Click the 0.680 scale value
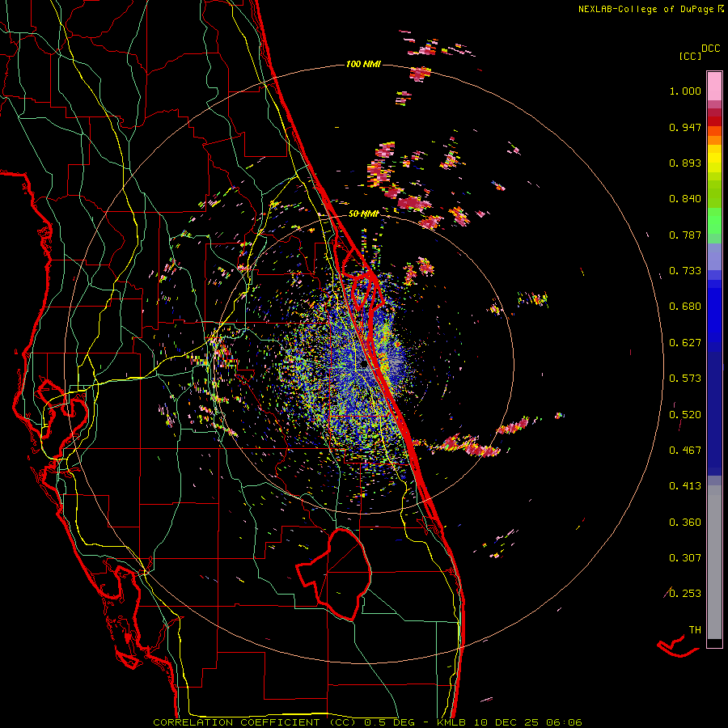 pyautogui.click(x=685, y=307)
